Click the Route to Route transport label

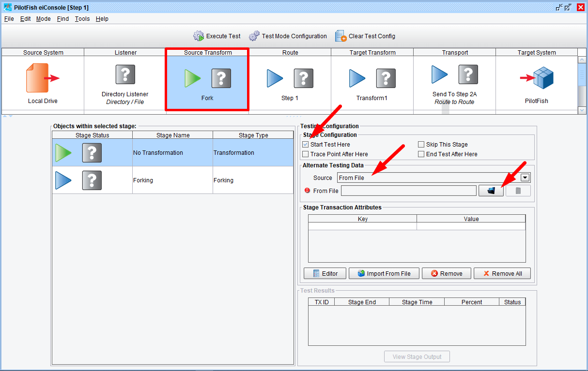pos(454,102)
